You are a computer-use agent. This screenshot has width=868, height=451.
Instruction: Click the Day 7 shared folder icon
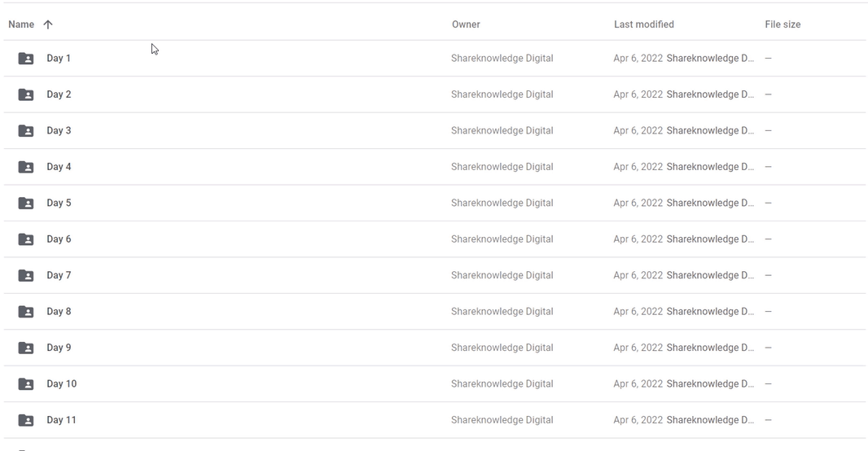point(26,276)
